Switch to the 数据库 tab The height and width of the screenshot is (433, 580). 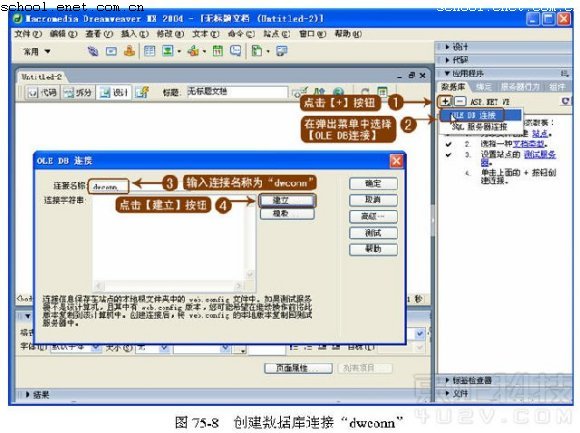click(453, 87)
